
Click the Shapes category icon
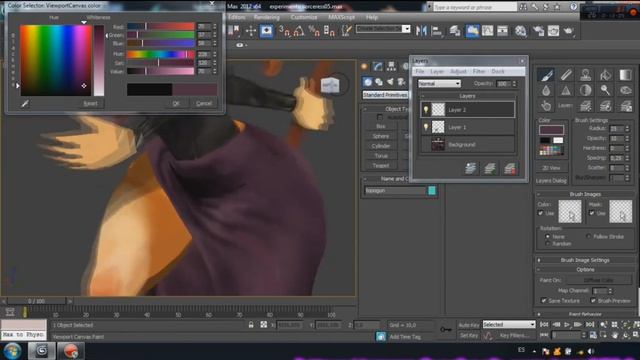pos(379,82)
